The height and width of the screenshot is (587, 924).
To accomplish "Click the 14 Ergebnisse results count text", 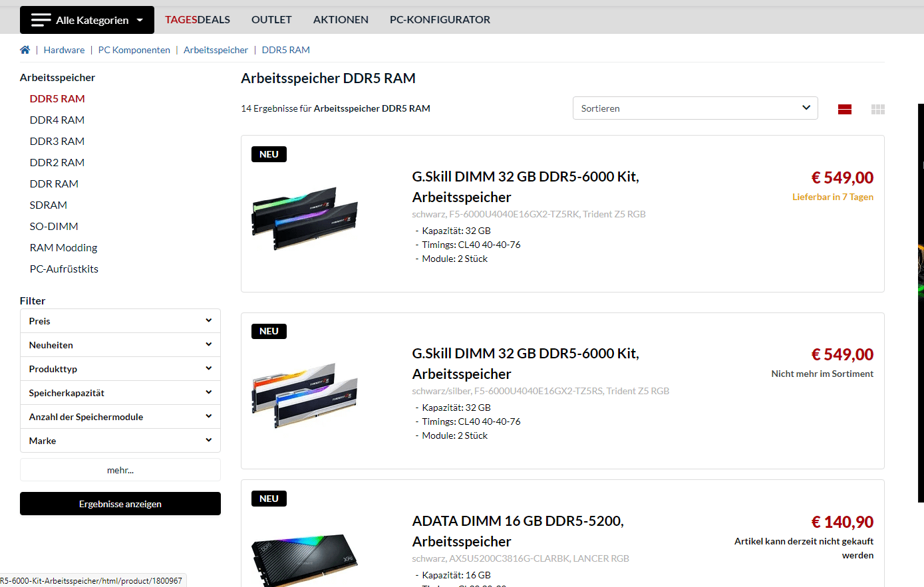I will point(335,108).
